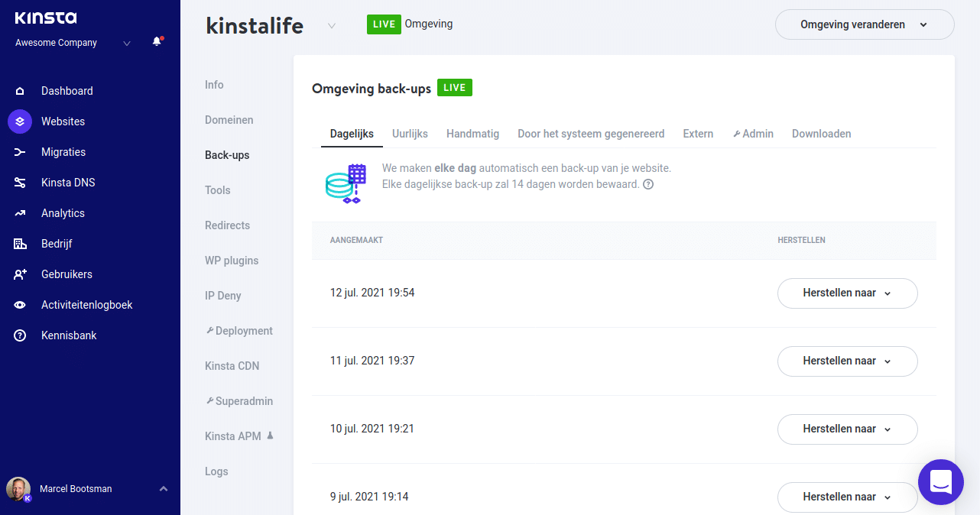Open the IP Deny site section
The width and height of the screenshot is (980, 515).
click(x=223, y=296)
